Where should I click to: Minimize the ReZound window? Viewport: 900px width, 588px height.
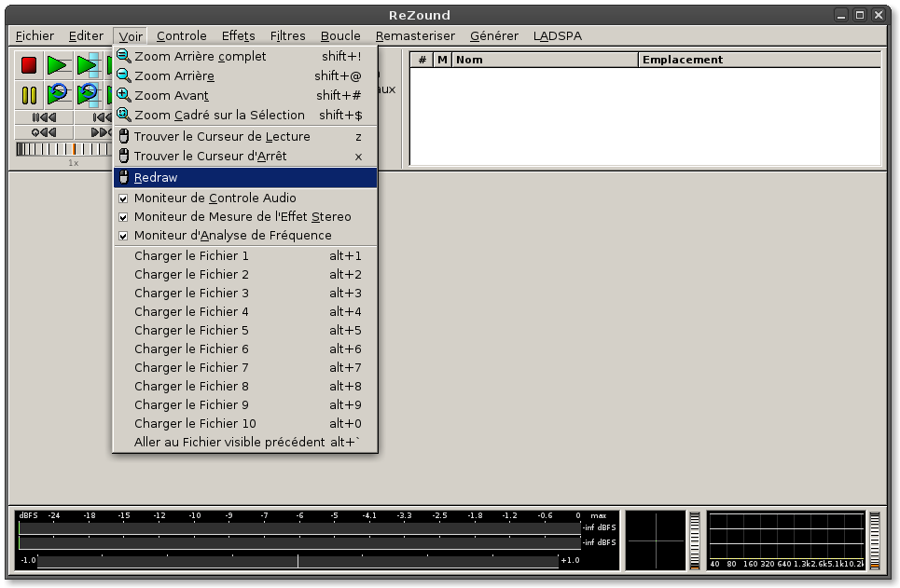(x=841, y=16)
